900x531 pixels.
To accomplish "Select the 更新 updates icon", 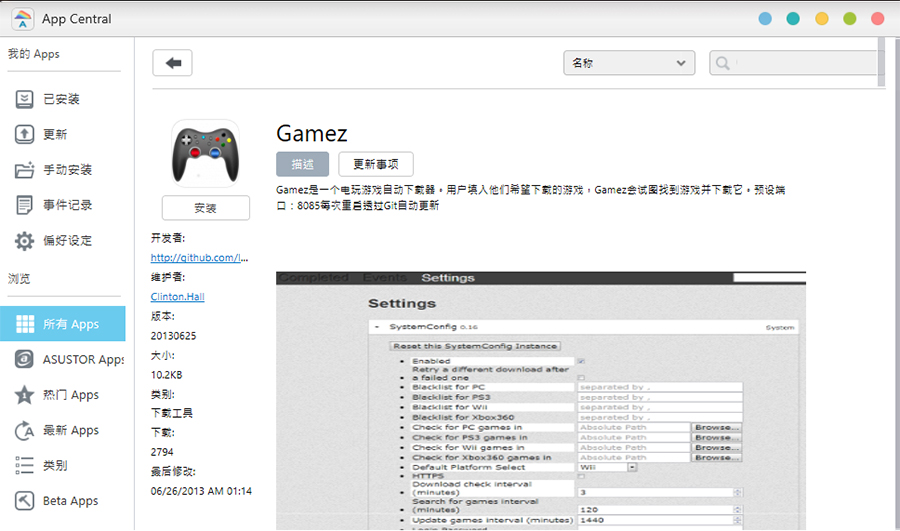I will (x=25, y=134).
